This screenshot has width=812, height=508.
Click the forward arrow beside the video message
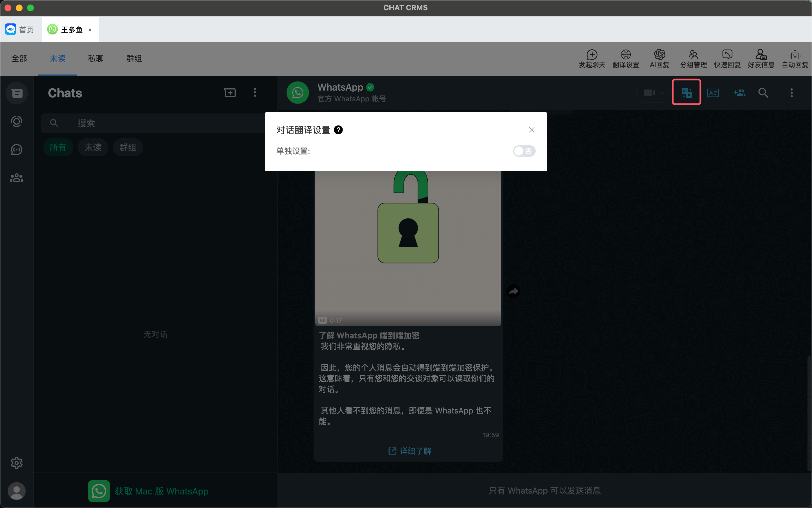pyautogui.click(x=513, y=291)
